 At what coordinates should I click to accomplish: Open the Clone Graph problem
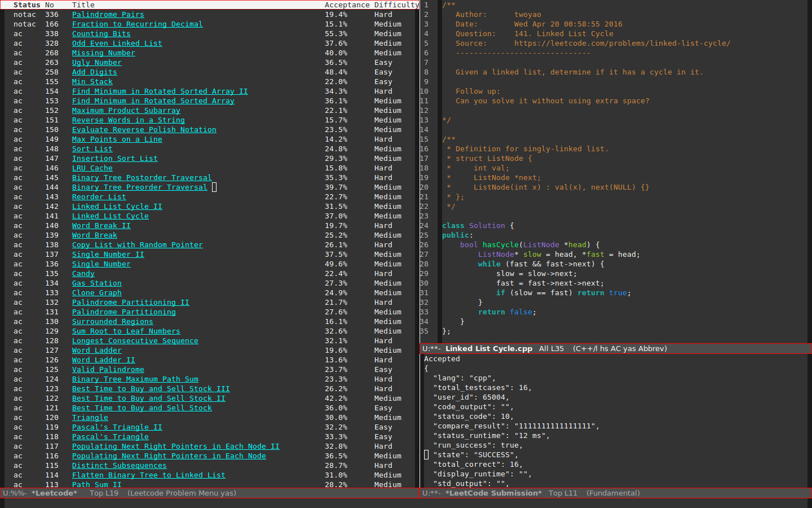[96, 293]
